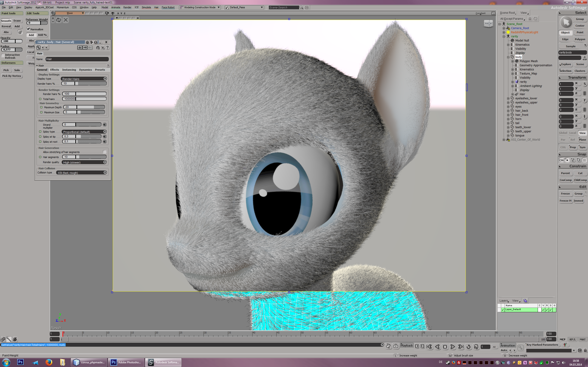Image resolution: width=588 pixels, height=367 pixels.
Task: Toggle Snap ON button
Action: [x=561, y=160]
